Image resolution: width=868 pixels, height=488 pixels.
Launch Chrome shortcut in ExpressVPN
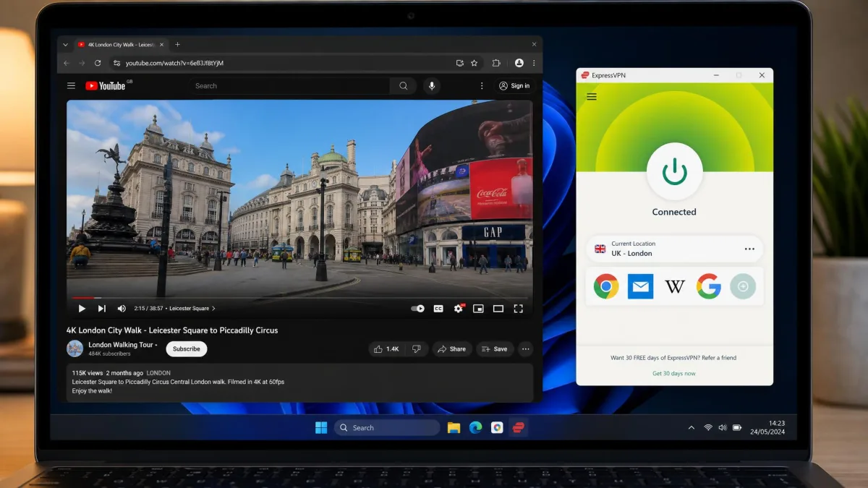click(x=606, y=286)
